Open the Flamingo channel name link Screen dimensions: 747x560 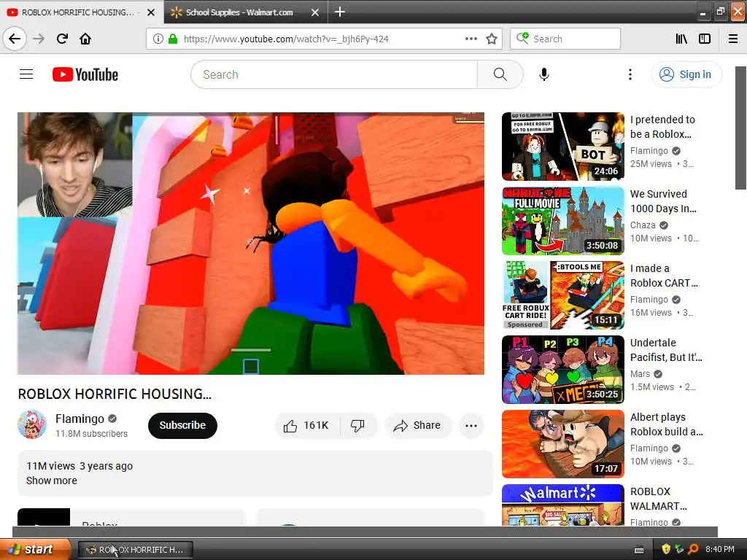[x=80, y=419]
